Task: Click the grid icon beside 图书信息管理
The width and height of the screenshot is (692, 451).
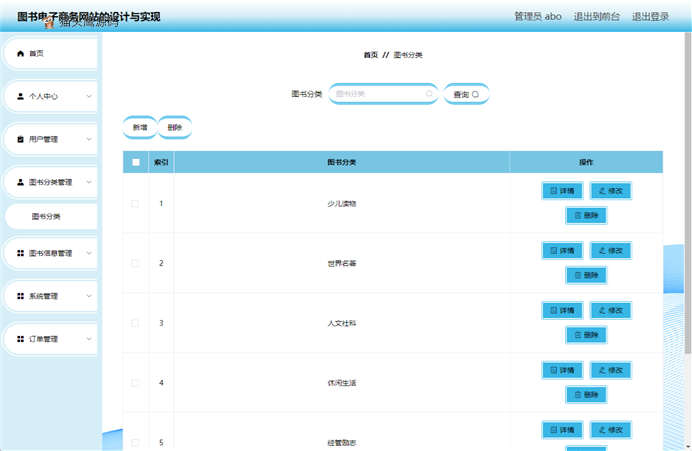Action: [20, 253]
